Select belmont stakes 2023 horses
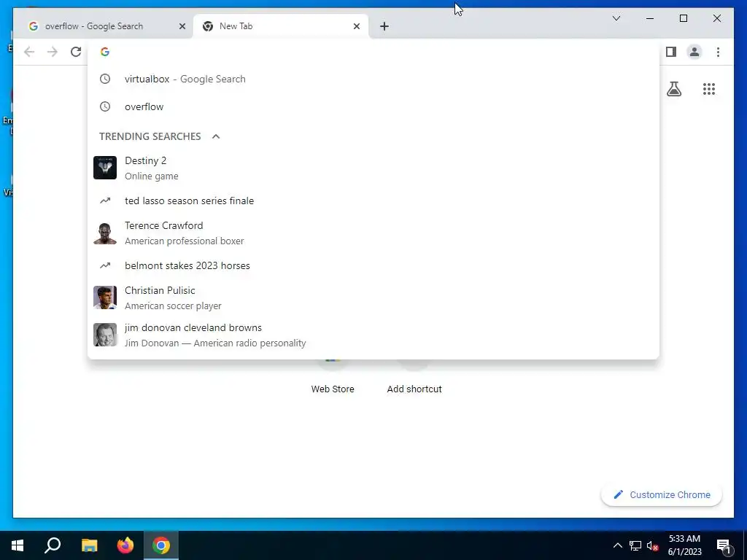This screenshot has width=747, height=560. pos(373,265)
